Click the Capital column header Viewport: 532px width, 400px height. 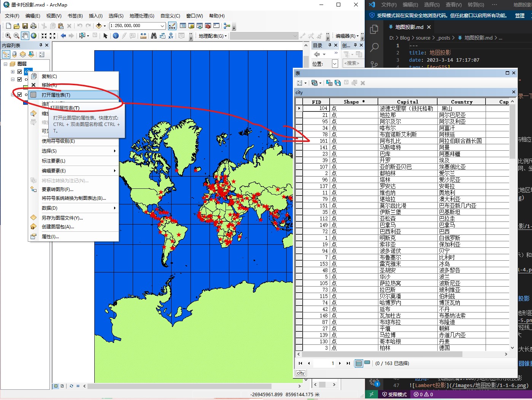coord(407,102)
